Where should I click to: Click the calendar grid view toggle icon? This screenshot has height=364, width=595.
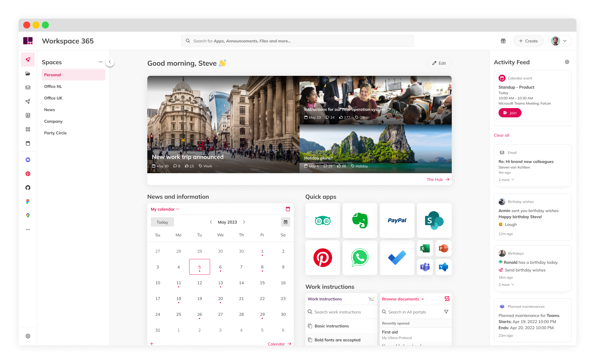[x=286, y=222]
